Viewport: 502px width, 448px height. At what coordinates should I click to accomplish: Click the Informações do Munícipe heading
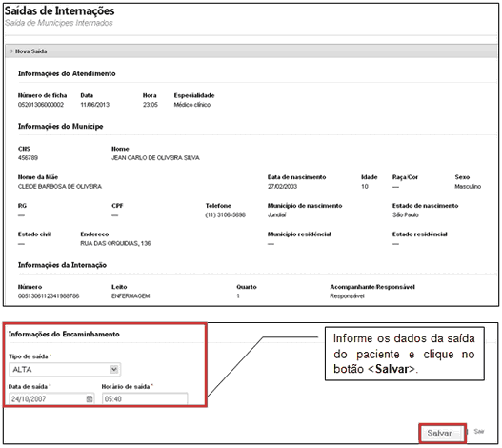tap(61, 126)
